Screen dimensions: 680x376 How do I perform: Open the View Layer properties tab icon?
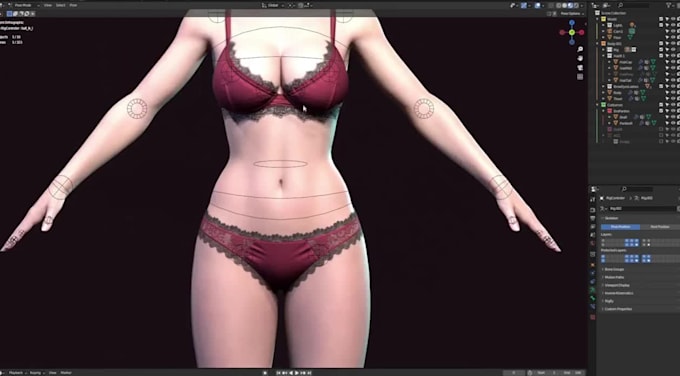[x=593, y=226]
